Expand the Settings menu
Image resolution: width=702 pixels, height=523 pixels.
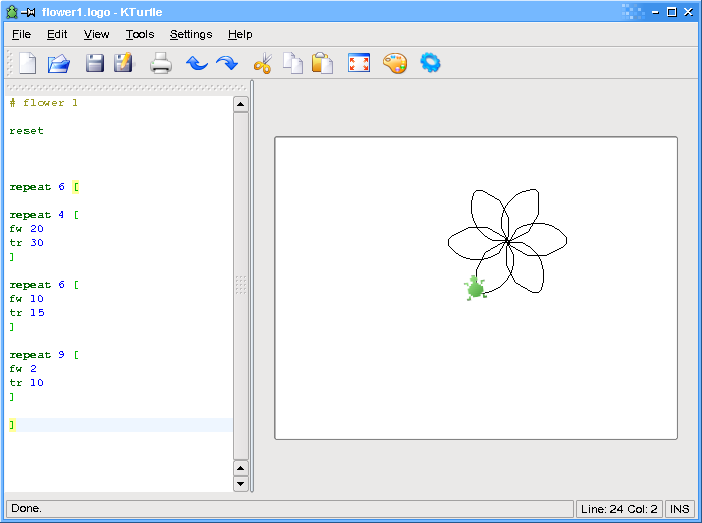coord(191,34)
